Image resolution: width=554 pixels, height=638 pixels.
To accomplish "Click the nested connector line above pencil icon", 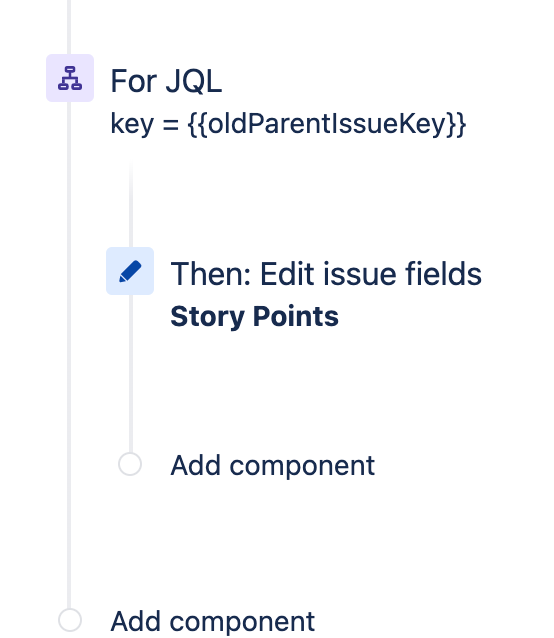I will coord(131,205).
